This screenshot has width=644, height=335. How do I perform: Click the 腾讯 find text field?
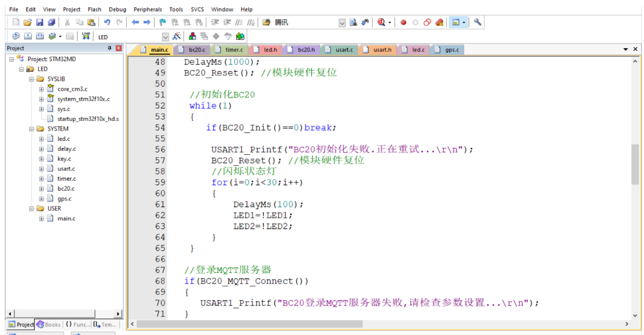(x=305, y=22)
